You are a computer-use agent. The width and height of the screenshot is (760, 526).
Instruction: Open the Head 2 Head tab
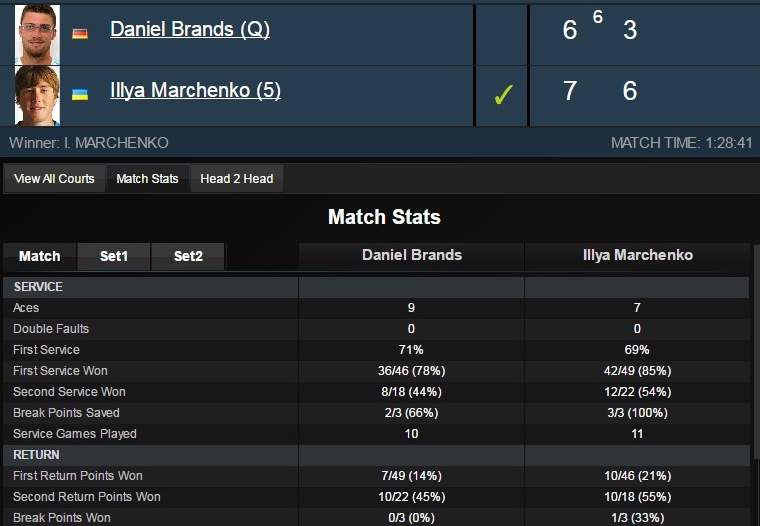(x=236, y=179)
